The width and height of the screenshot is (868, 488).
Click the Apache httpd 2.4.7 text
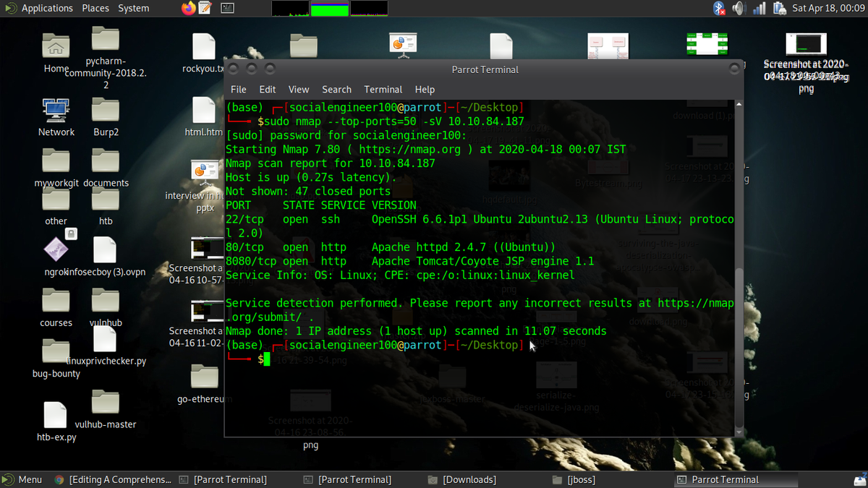point(433,247)
